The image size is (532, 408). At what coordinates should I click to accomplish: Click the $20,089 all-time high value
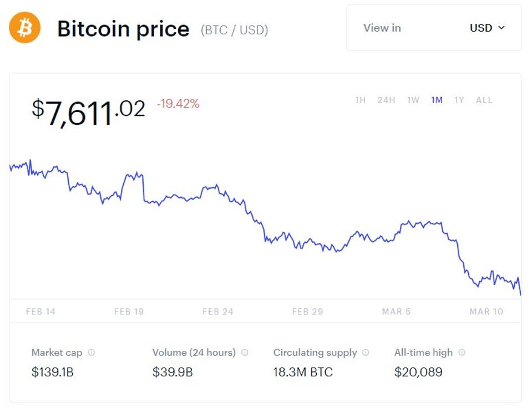click(x=418, y=372)
